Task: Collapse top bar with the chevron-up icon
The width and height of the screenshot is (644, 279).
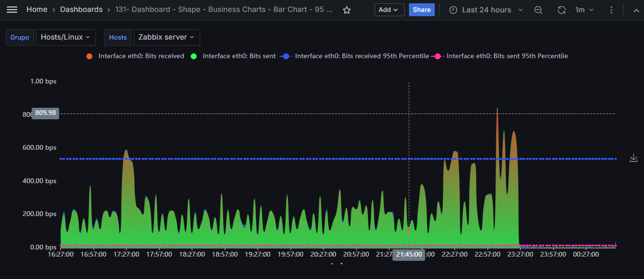Action: point(636,10)
